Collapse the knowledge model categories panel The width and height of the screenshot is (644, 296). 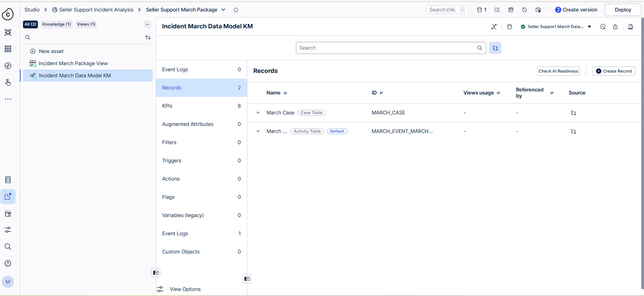tap(247, 279)
